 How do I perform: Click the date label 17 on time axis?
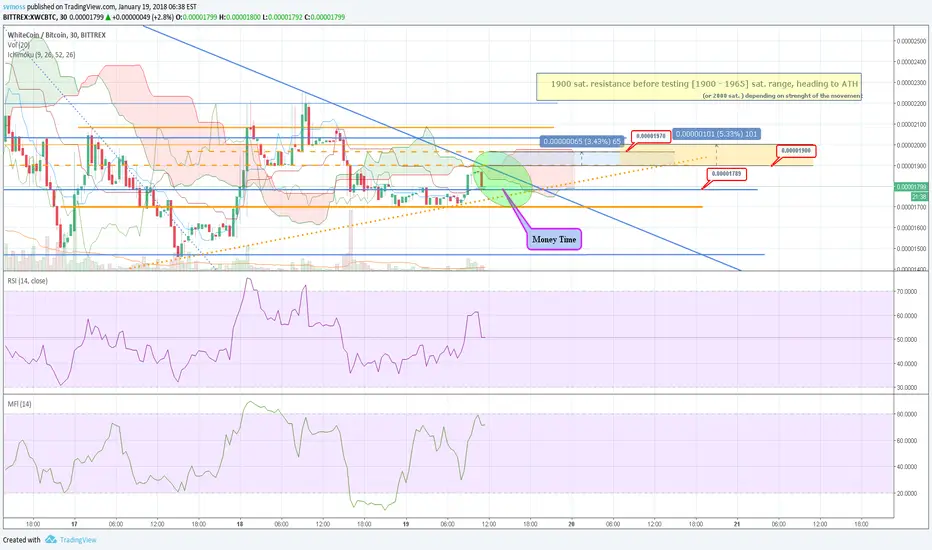74,524
